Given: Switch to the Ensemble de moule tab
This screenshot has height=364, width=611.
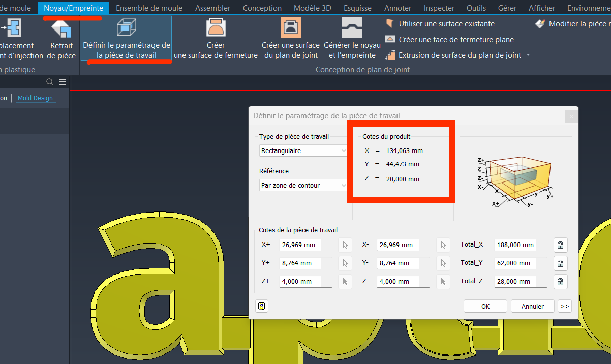Looking at the screenshot, I should (149, 8).
